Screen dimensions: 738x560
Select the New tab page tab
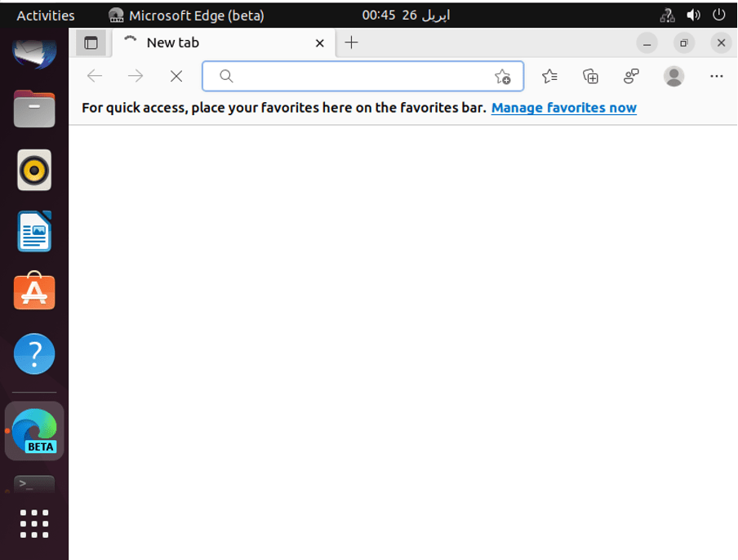click(204, 42)
